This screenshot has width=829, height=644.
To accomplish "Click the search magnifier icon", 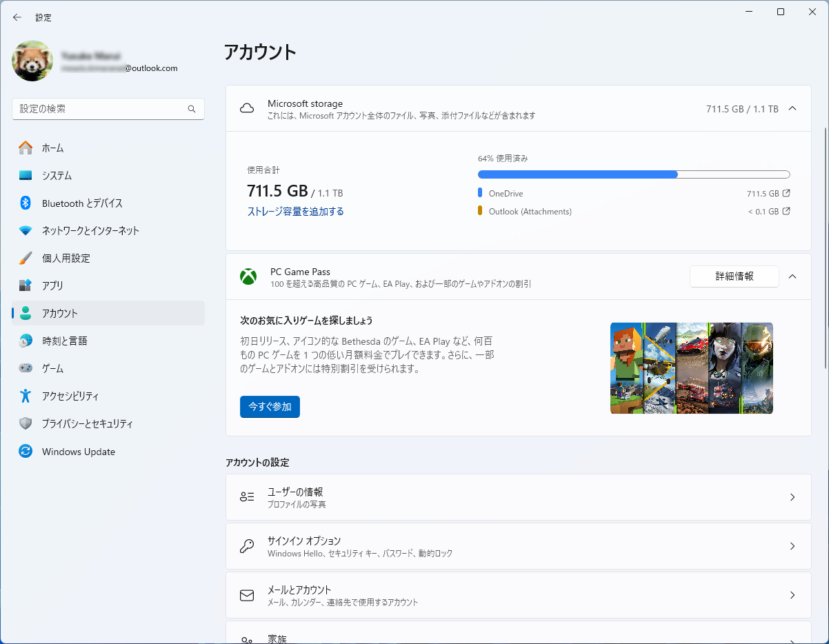I will (x=192, y=109).
